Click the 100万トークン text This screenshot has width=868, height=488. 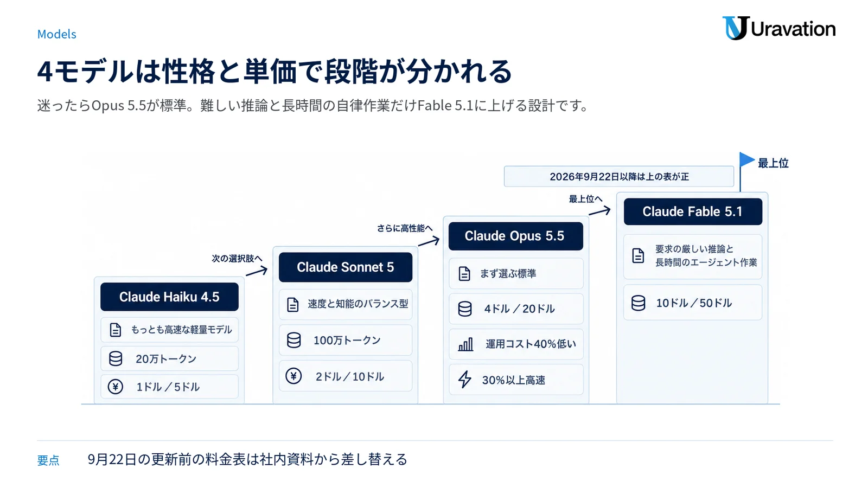coord(347,341)
